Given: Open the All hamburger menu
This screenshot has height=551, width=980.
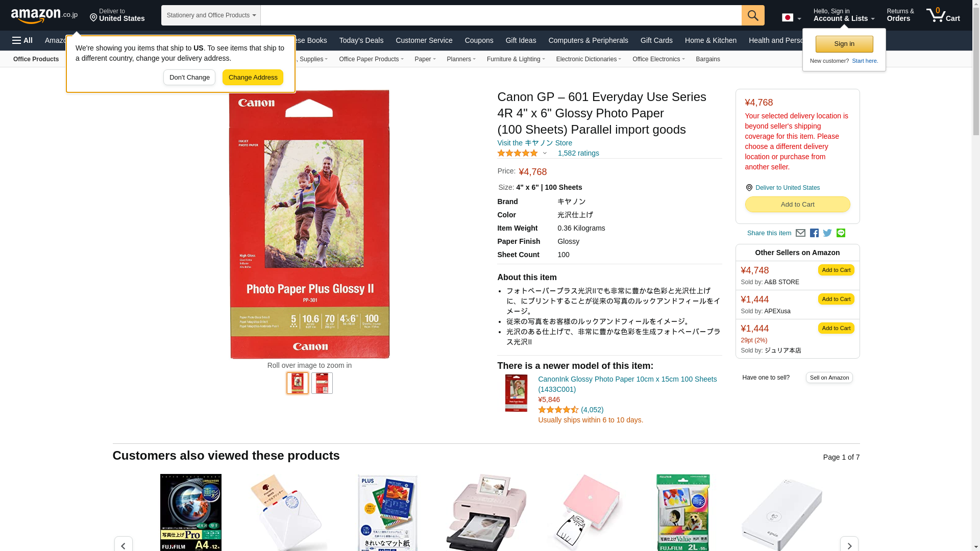Looking at the screenshot, I should (22, 40).
